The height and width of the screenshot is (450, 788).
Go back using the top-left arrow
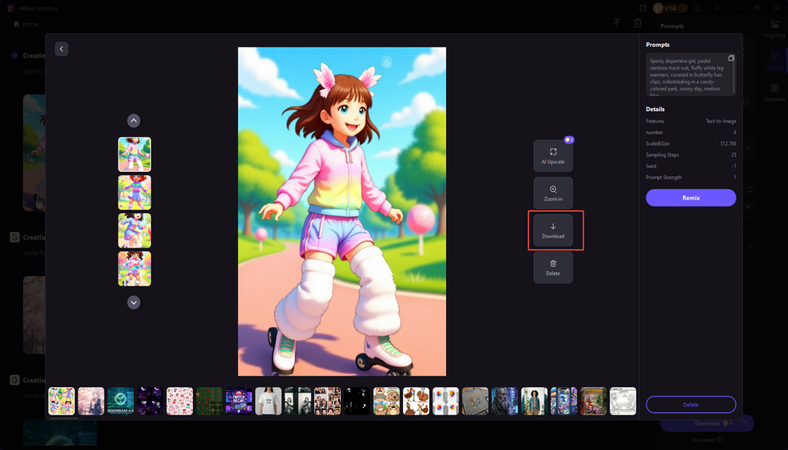tap(61, 49)
